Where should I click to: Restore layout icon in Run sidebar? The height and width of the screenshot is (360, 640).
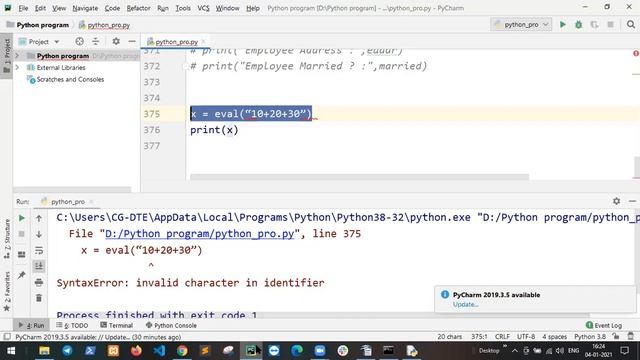point(22,254)
